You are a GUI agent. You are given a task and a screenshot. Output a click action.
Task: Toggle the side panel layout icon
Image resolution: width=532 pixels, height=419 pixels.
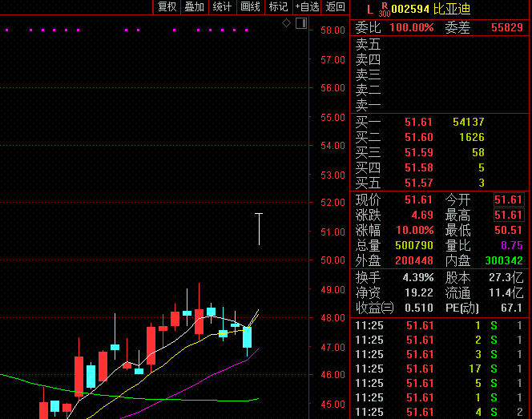tap(301, 23)
